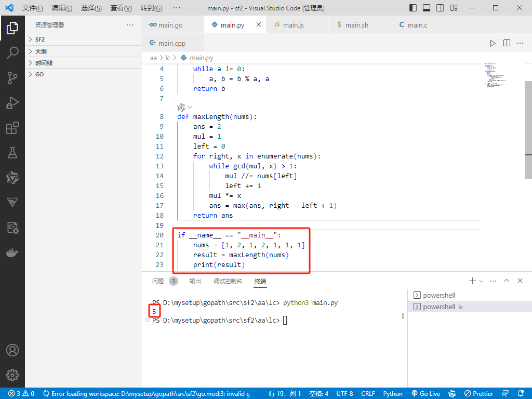Click the aa breadcrumb segment

(x=153, y=58)
